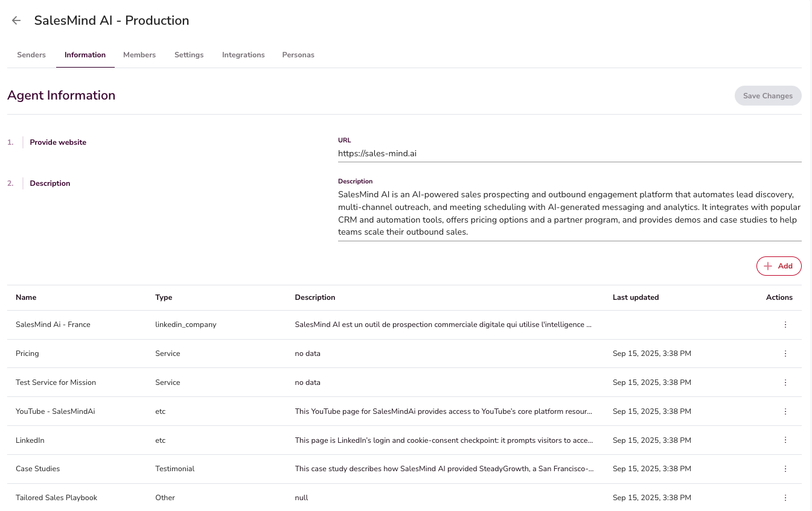Open actions menu for SalesMind Ai - France
Viewport: 812px width, 511px height.
pos(785,325)
